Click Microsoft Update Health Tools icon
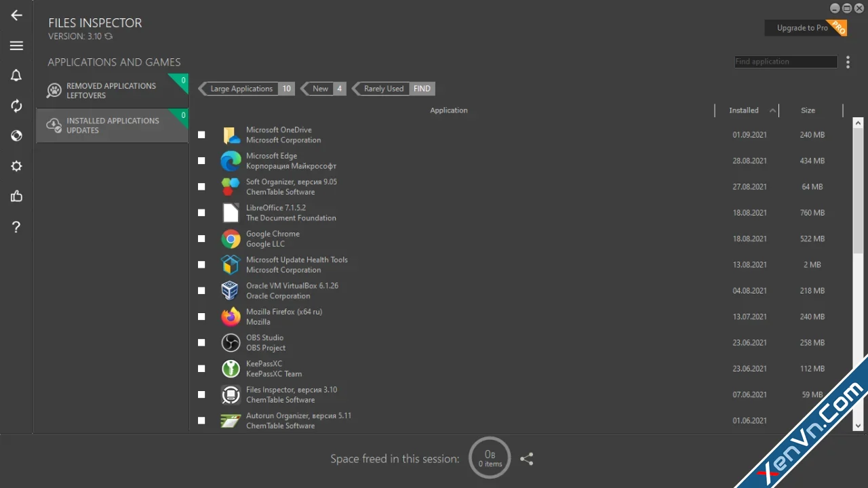The image size is (868, 488). point(231,264)
